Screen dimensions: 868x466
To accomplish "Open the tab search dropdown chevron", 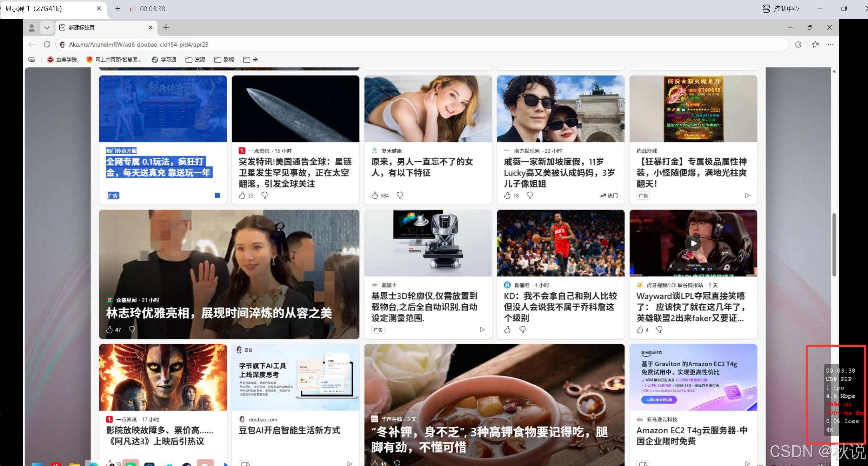I will [47, 27].
